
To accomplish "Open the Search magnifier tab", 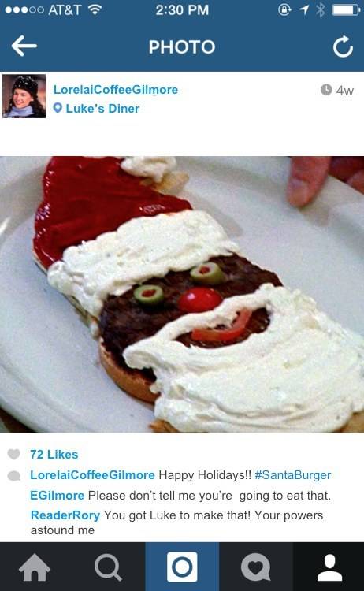I will [x=108, y=567].
